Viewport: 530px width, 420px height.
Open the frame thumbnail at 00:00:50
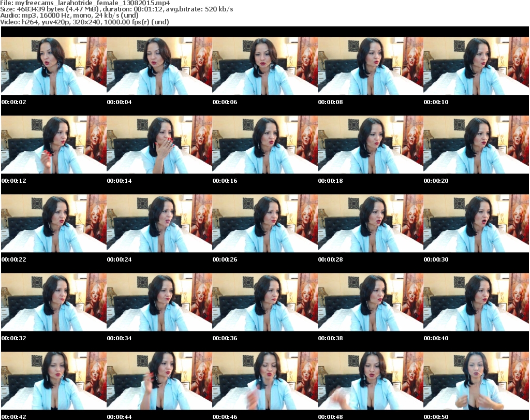click(476, 381)
